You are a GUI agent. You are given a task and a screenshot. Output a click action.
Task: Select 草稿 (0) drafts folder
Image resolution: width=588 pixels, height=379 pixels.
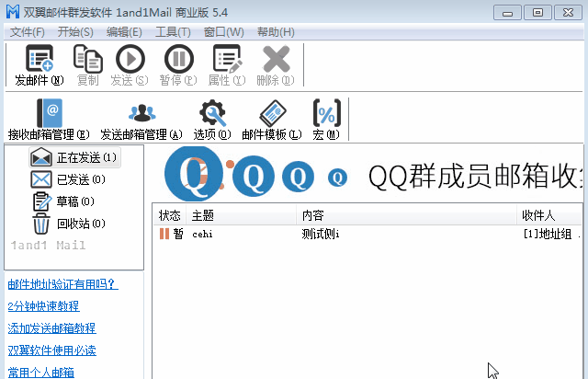tap(63, 201)
